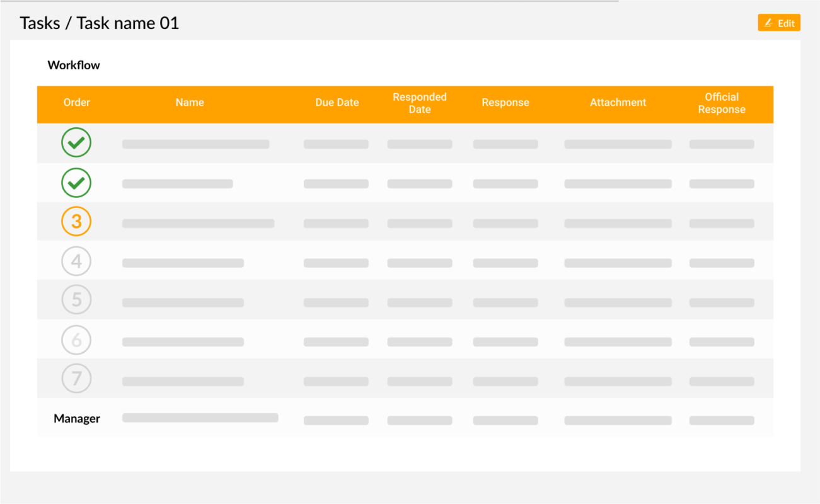
Task: Click the Attachment column header
Action: coord(618,102)
